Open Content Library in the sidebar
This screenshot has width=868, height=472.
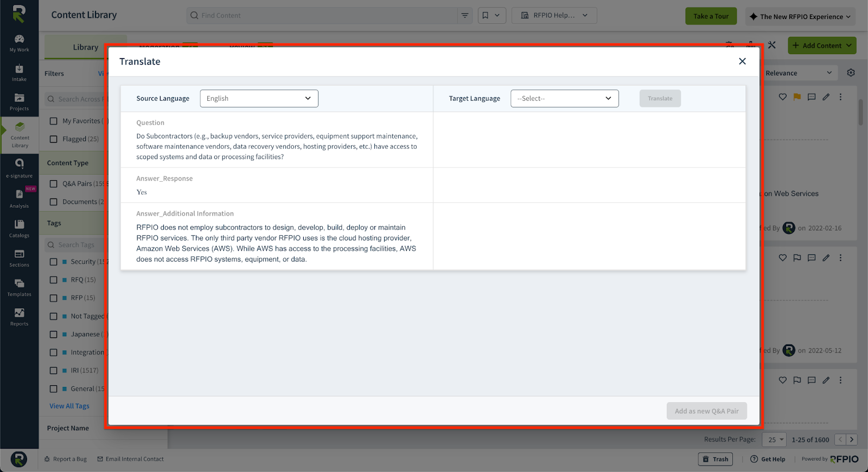pos(20,135)
